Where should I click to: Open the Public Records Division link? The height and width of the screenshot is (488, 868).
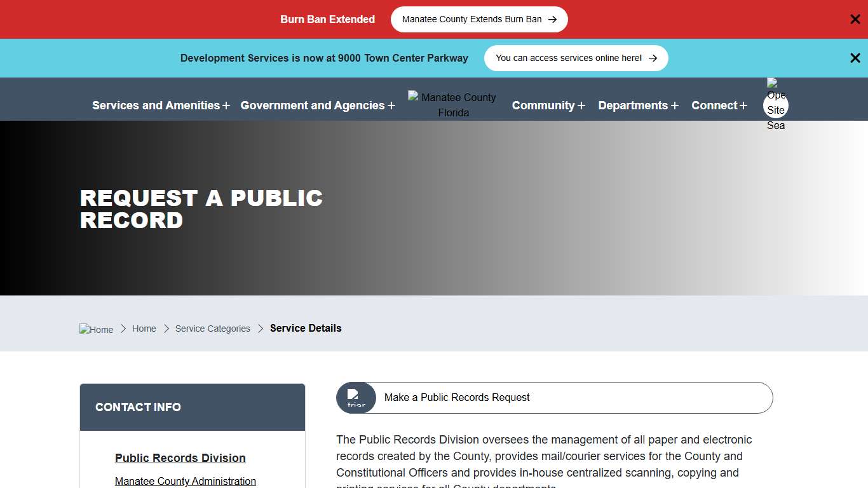(180, 457)
